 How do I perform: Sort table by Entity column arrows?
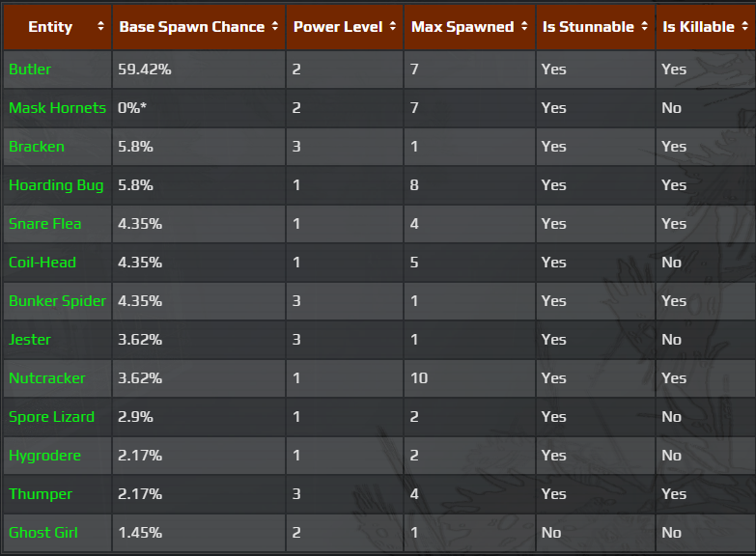coord(101,27)
